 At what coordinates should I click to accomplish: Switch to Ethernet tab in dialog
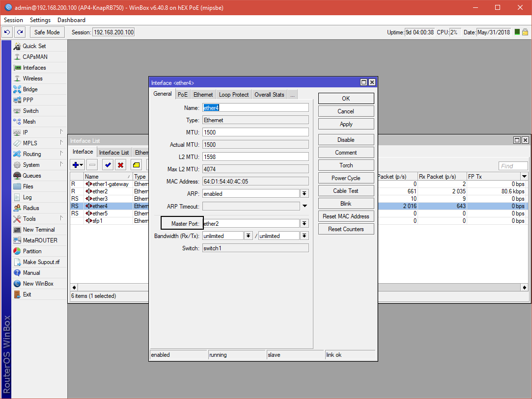coord(203,95)
